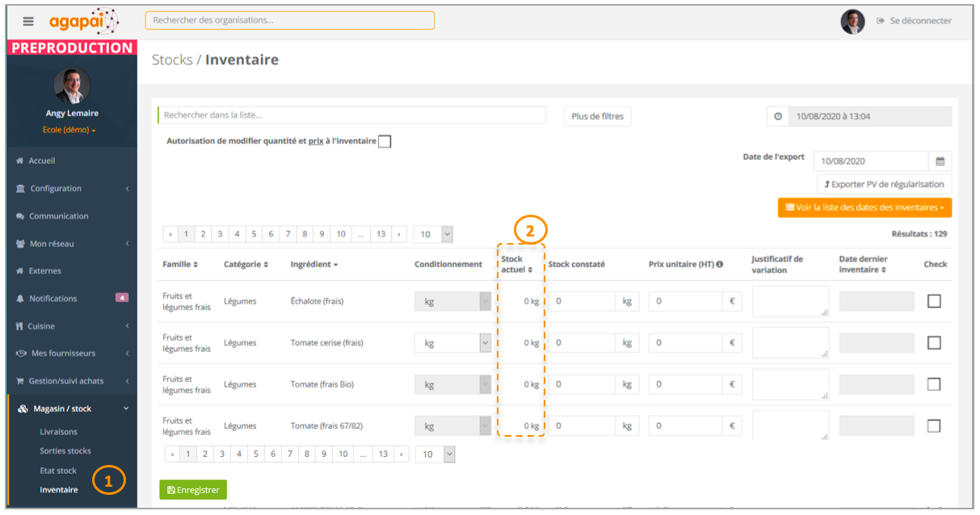Open Sorties stocks submenu item
The width and height of the screenshot is (980, 515).
65,450
